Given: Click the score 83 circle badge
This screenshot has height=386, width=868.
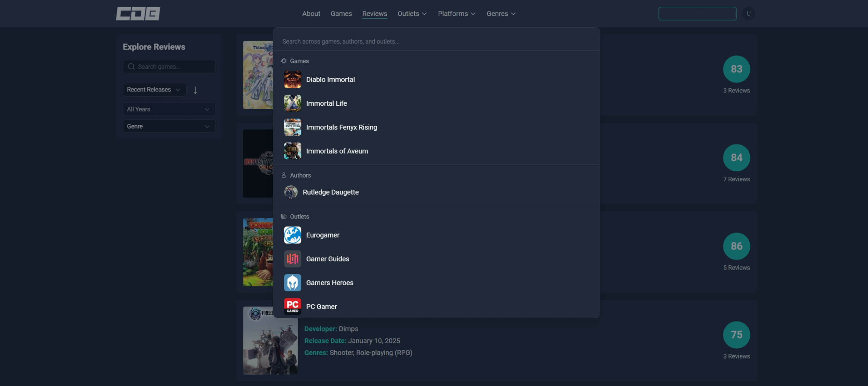Looking at the screenshot, I should [x=736, y=69].
